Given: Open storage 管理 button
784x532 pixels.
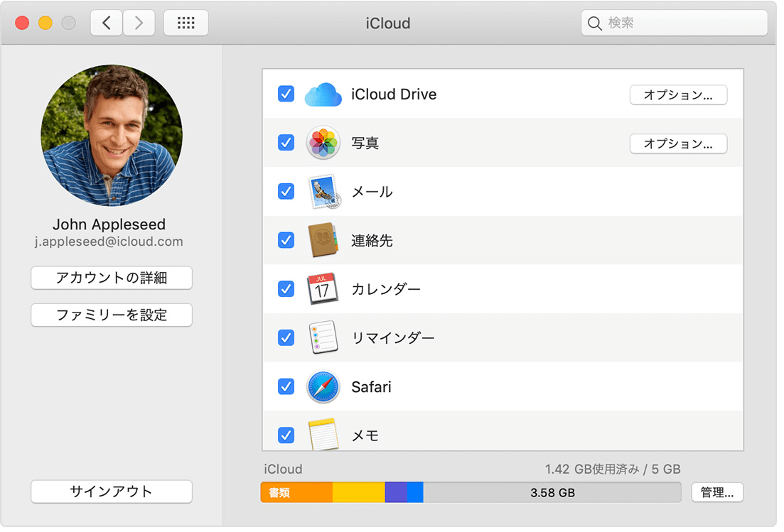Looking at the screenshot, I should point(717,492).
